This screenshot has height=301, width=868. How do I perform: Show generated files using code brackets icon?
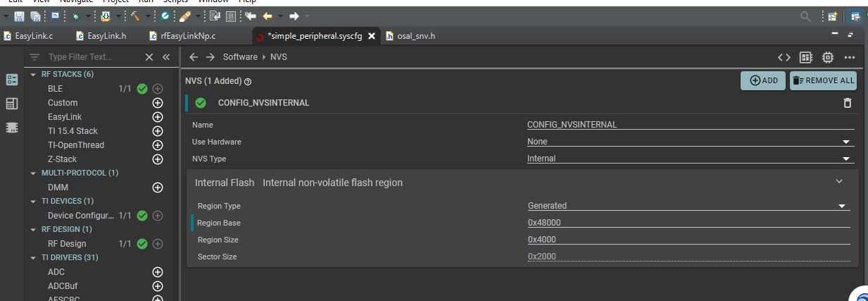coord(784,57)
